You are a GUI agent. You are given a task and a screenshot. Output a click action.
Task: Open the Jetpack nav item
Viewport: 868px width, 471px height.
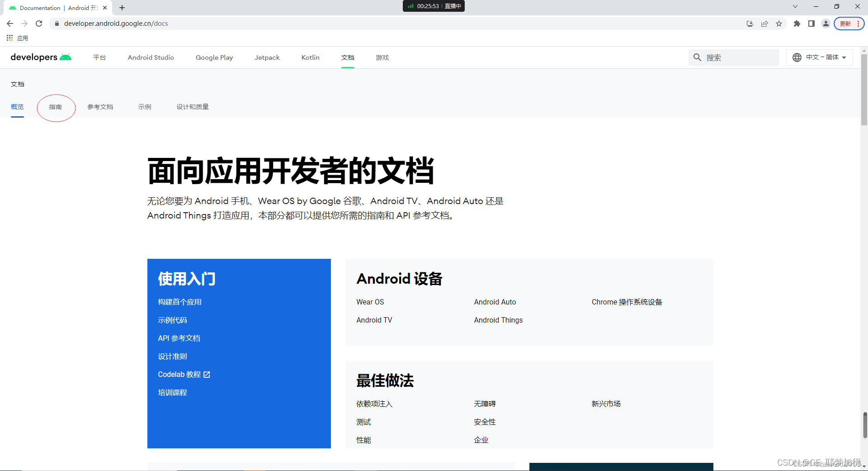267,57
